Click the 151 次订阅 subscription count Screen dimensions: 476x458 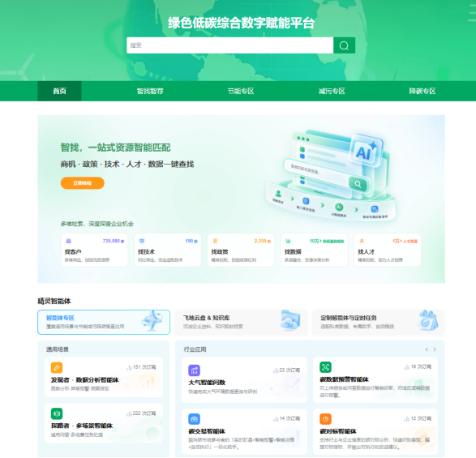pyautogui.click(x=141, y=367)
